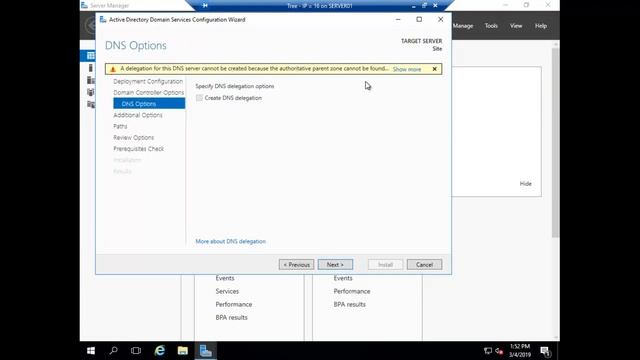Click Show more in the warning banner
640x360 pixels.
pyautogui.click(x=407, y=69)
